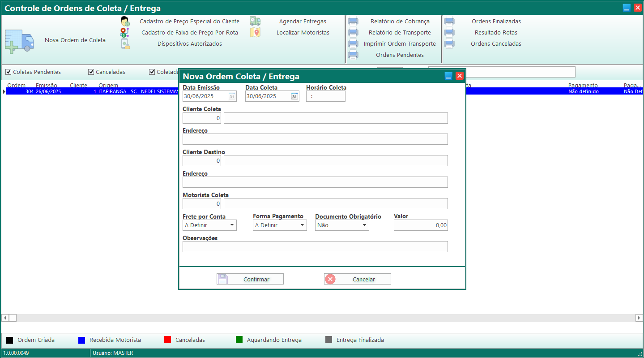644x358 pixels.
Task: Toggle the Coletadas checkbox
Action: (152, 72)
